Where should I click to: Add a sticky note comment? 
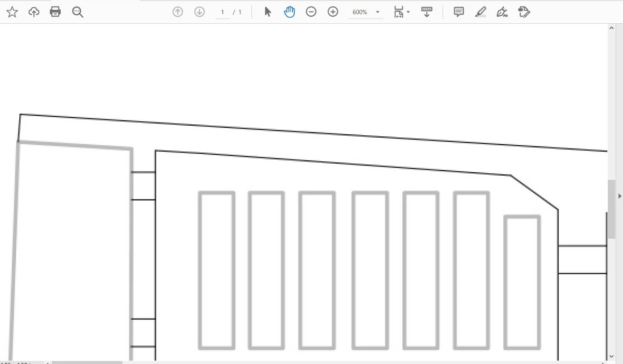click(x=459, y=12)
